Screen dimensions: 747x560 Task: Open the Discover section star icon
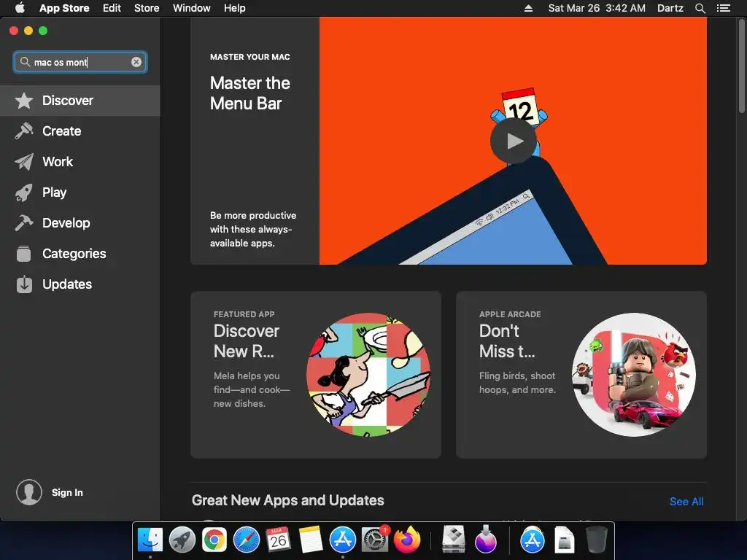(24, 101)
